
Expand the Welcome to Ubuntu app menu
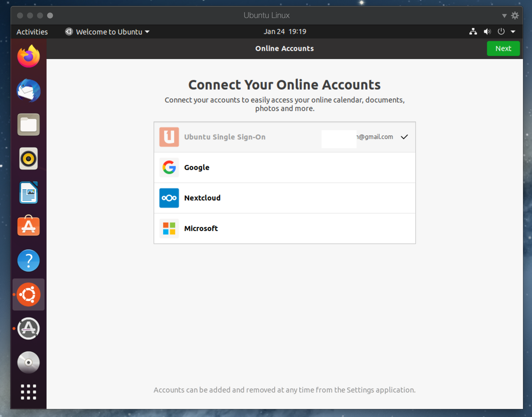coord(108,32)
